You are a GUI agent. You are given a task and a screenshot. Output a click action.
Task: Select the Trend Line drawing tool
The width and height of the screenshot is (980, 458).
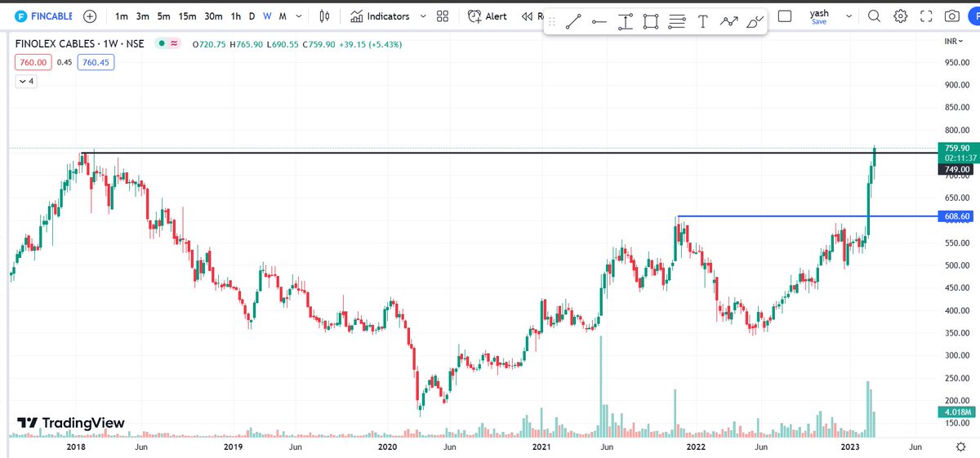[x=572, y=23]
